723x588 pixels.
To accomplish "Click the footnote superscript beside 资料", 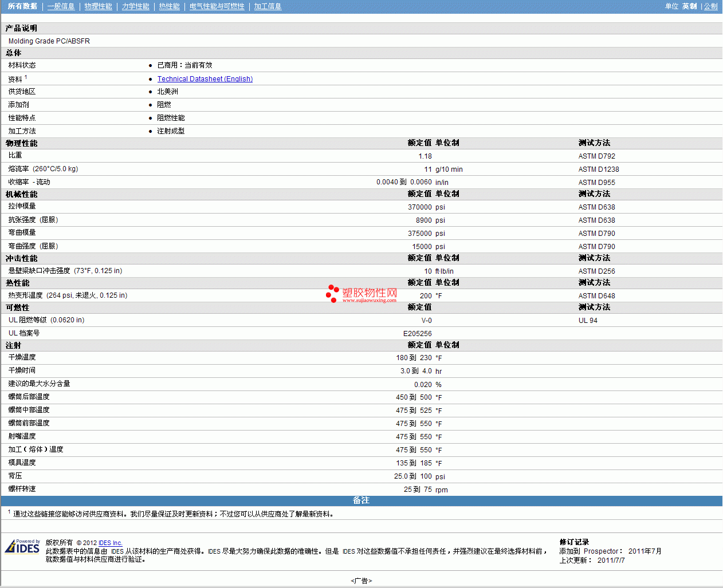I will point(26,77).
